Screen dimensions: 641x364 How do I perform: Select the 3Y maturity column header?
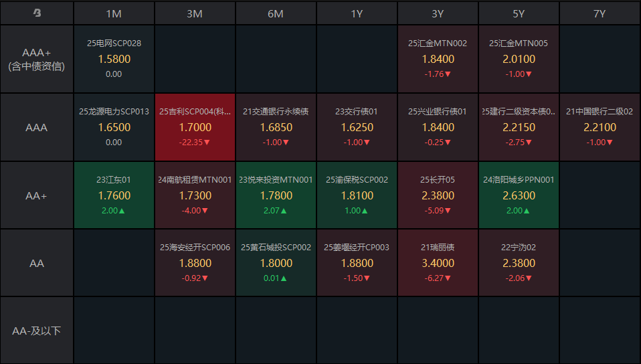pyautogui.click(x=438, y=13)
